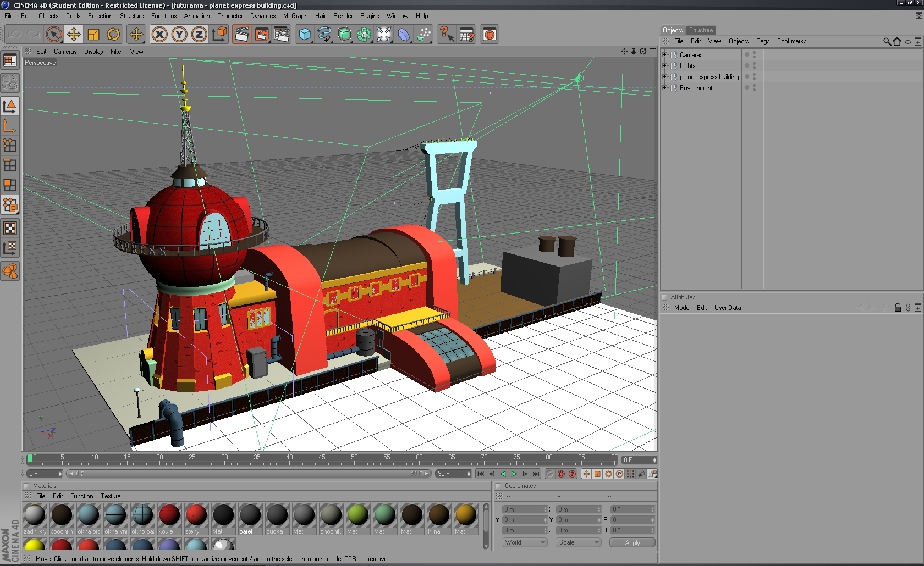Open the World coordinate dropdown
Viewport: 924px width, 566px height.
[524, 542]
